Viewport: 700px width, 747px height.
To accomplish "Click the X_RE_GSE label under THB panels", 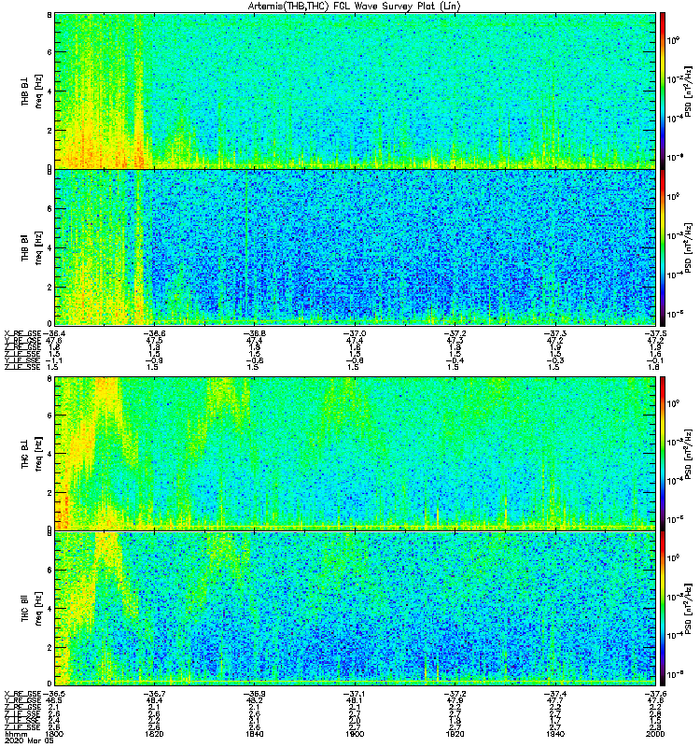I will pos(22,333).
